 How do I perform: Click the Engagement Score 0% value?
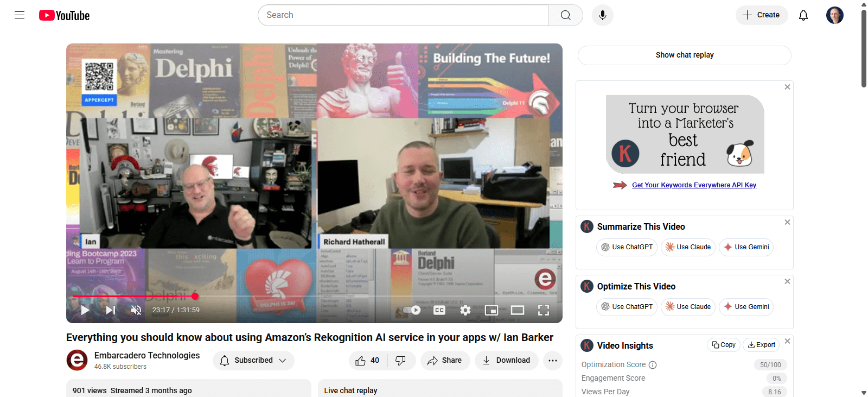click(777, 379)
